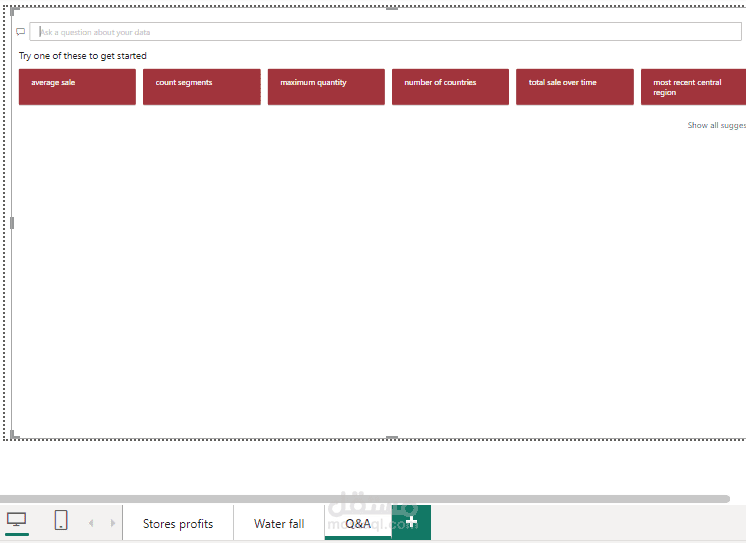Open the 'Show all suggestions' link

coord(717,125)
